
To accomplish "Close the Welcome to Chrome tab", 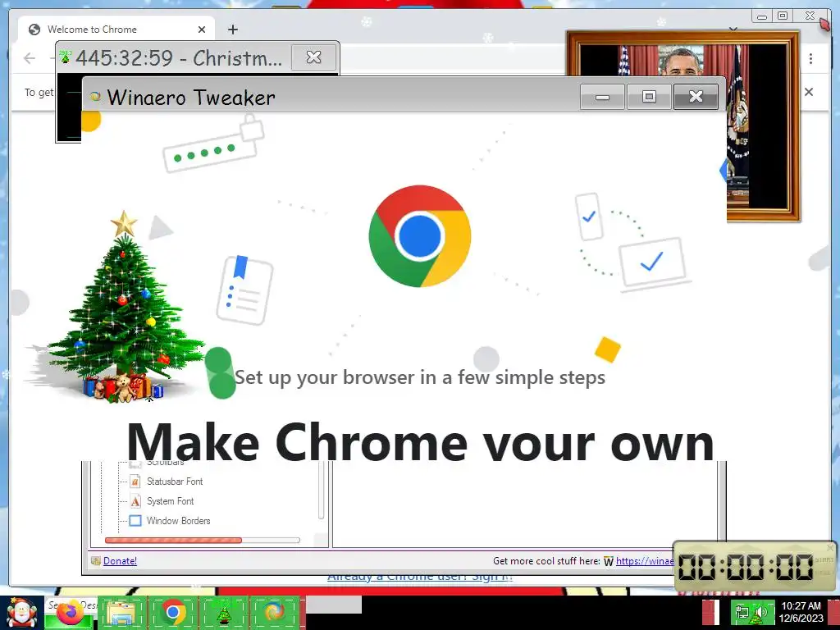I will pyautogui.click(x=202, y=30).
